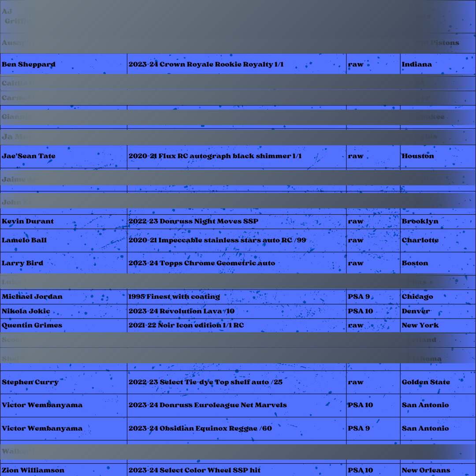Click the Nikola Jokic name cell
This screenshot has height=476, width=476.
point(26,311)
